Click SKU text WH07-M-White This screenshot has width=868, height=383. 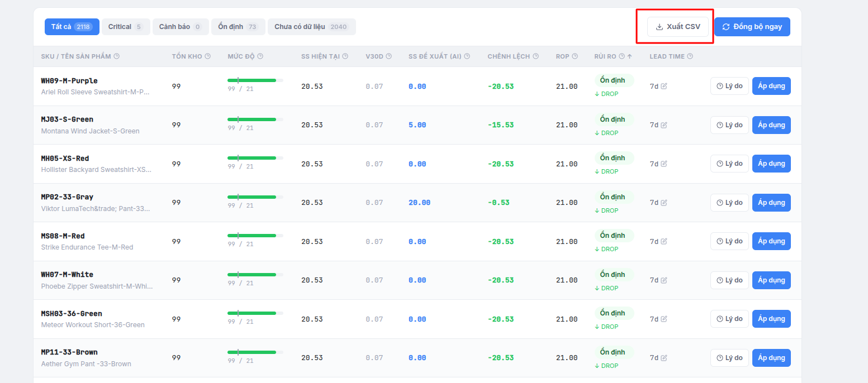[67, 275]
